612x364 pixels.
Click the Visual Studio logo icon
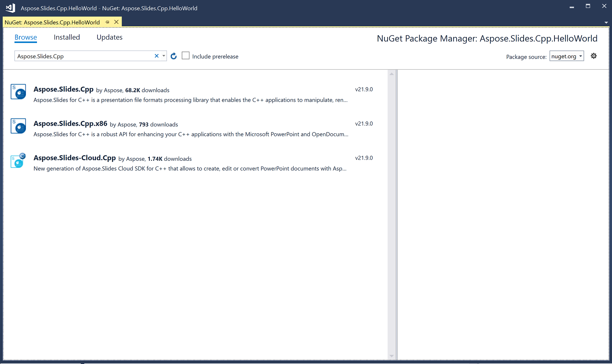[10, 8]
